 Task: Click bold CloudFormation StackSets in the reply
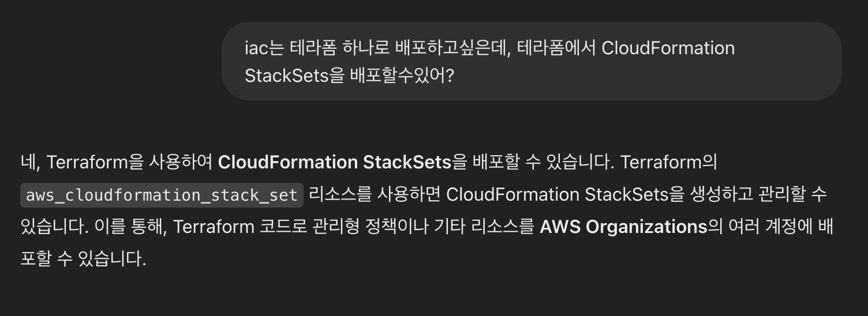click(x=334, y=163)
